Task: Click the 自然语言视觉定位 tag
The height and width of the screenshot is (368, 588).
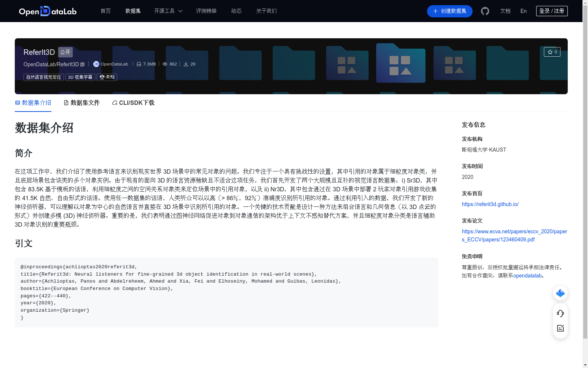Action: click(44, 77)
